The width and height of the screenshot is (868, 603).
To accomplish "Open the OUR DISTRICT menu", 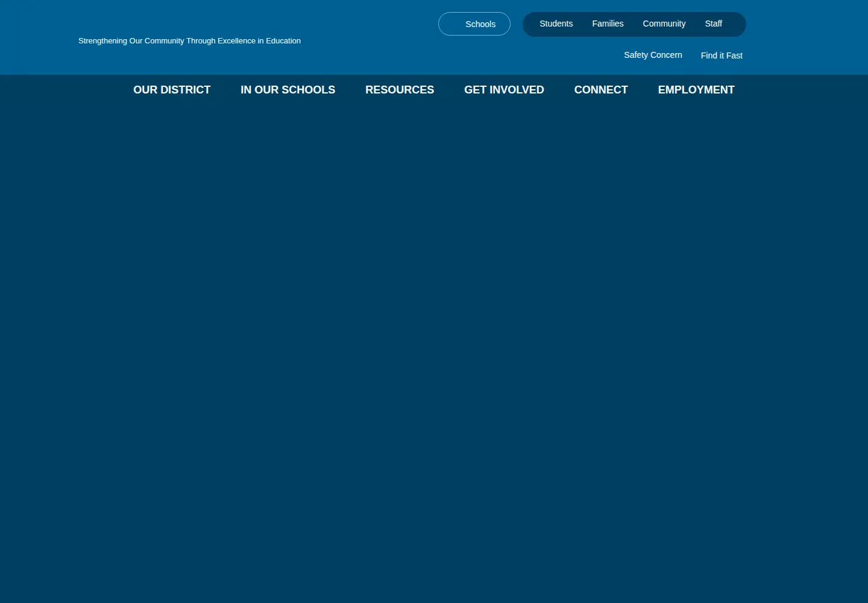I will click(172, 90).
